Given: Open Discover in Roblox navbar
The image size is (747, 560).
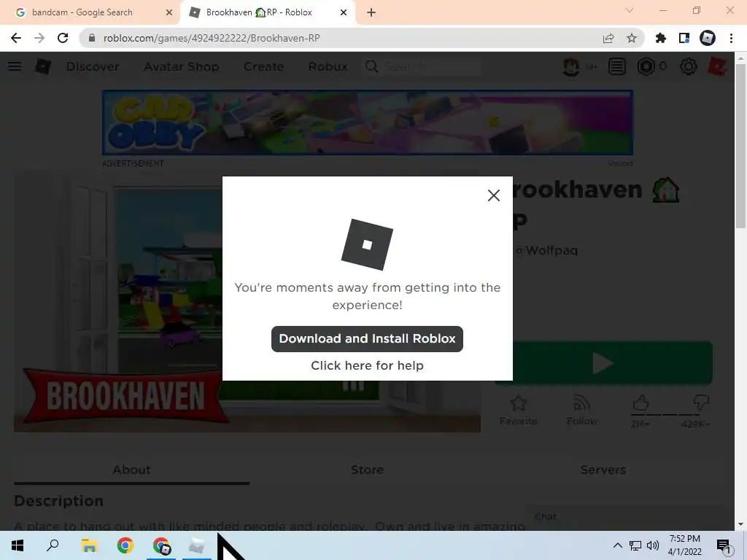Looking at the screenshot, I should (93, 66).
